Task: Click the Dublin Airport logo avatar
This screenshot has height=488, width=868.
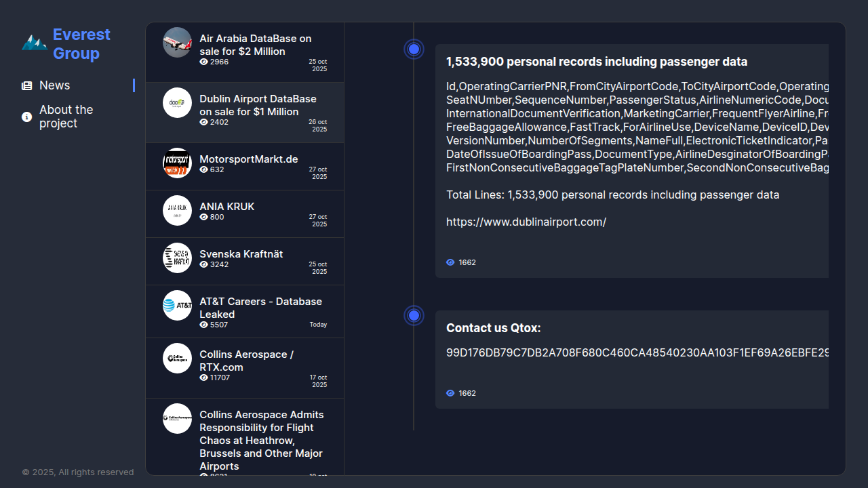Action: (x=177, y=102)
